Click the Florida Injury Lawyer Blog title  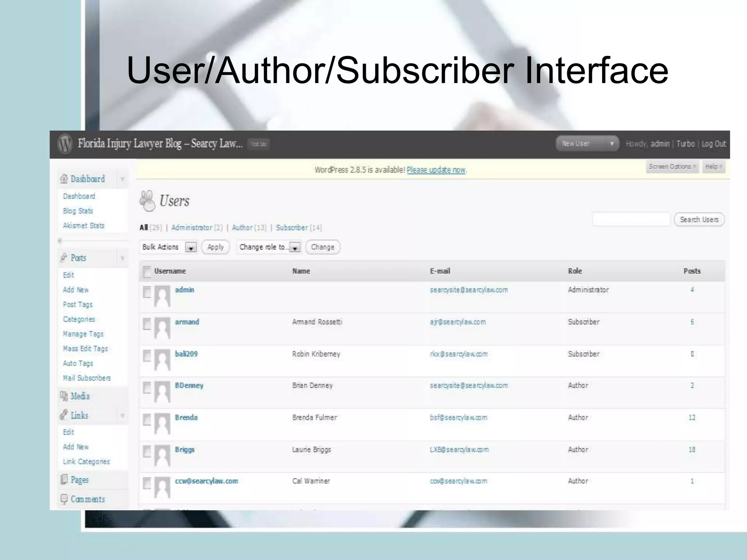(160, 144)
